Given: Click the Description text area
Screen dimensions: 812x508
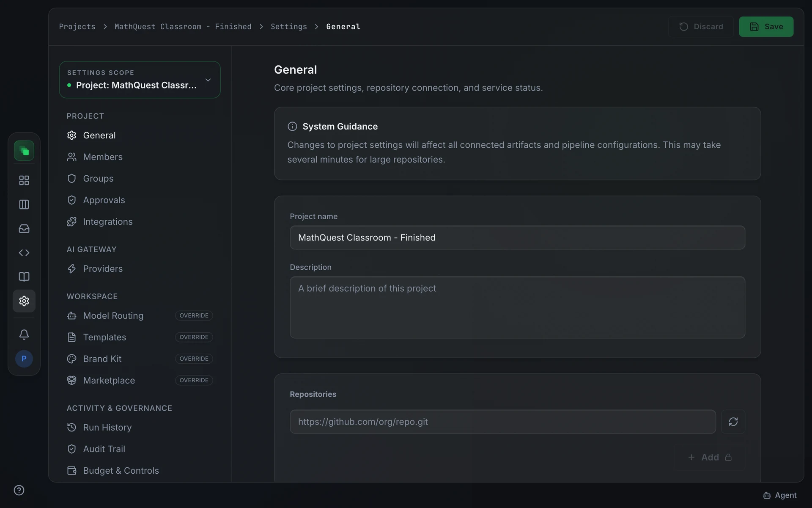Looking at the screenshot, I should tap(517, 307).
